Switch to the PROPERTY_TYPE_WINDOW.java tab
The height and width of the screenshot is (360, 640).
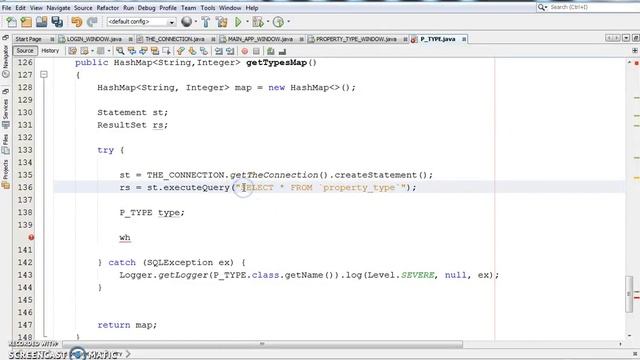coord(356,39)
